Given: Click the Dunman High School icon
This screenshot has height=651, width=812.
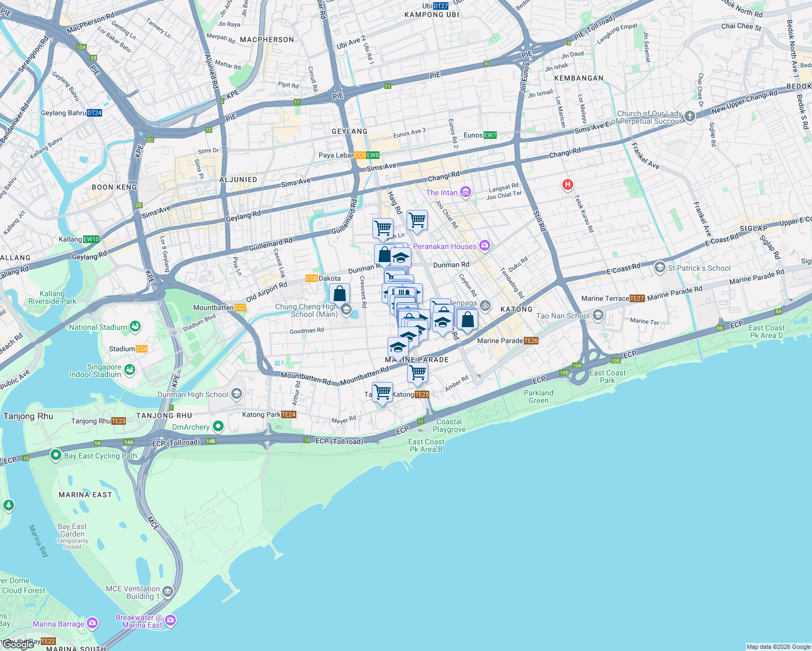Looking at the screenshot, I should pyautogui.click(x=236, y=394).
